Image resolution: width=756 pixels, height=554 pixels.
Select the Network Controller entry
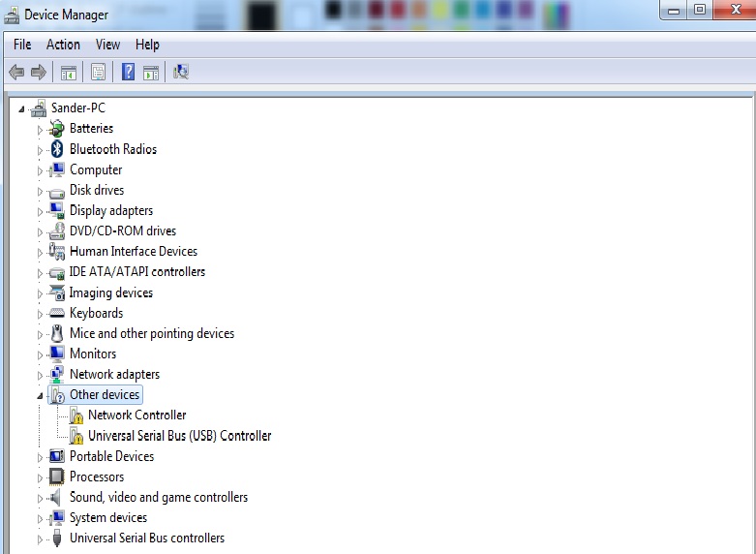pos(136,415)
